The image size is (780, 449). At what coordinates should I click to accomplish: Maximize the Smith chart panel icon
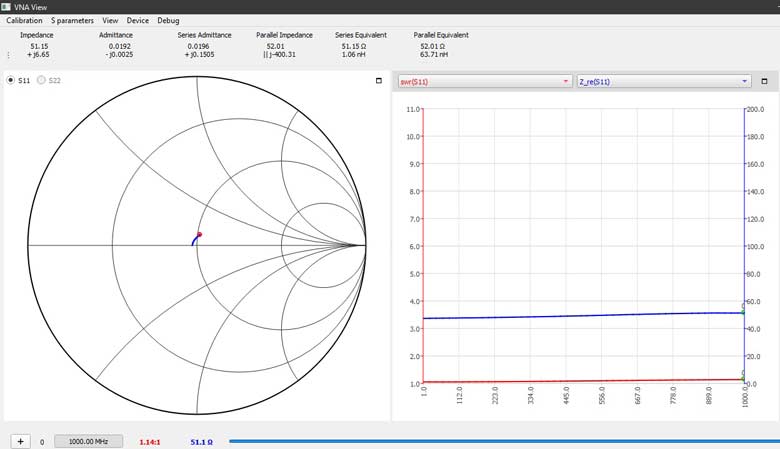pyautogui.click(x=379, y=81)
